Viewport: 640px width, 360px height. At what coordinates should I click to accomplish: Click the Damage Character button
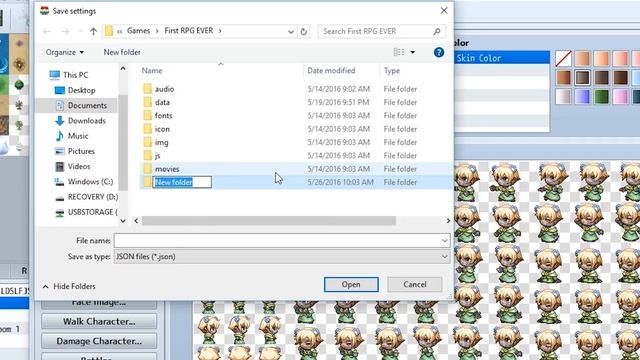[x=99, y=341]
